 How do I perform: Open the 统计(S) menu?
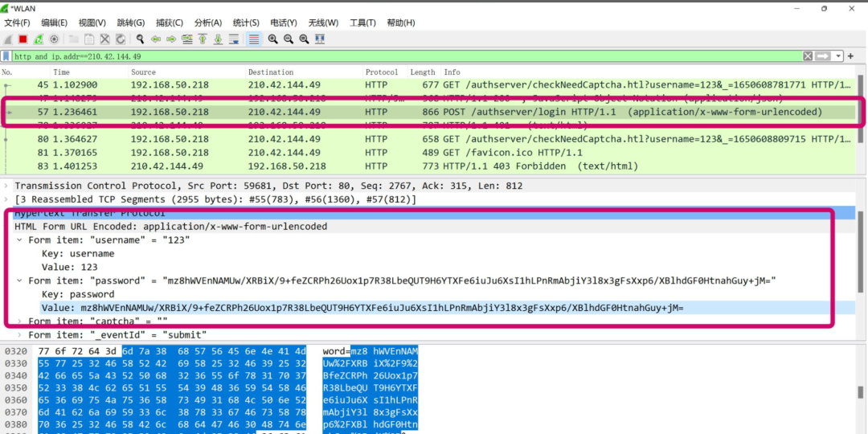click(246, 23)
